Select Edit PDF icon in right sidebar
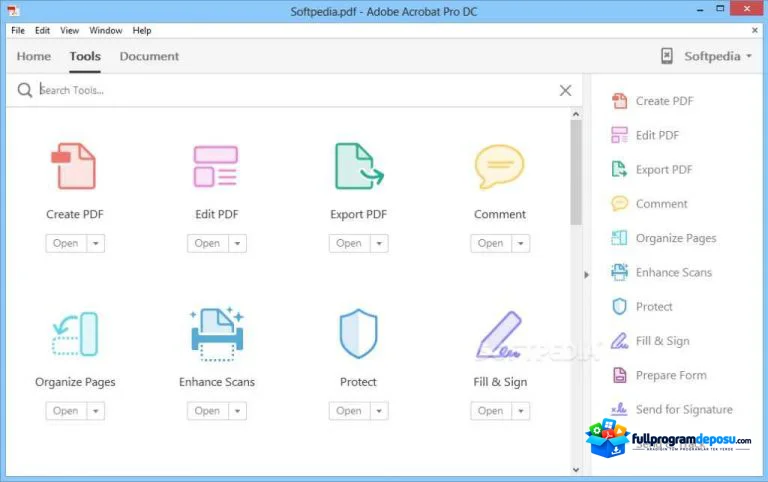The width and height of the screenshot is (768, 482). pos(620,135)
